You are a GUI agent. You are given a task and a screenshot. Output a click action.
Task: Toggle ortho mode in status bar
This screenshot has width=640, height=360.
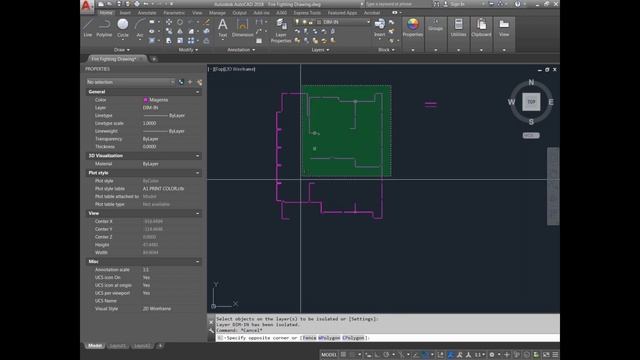[377, 355]
